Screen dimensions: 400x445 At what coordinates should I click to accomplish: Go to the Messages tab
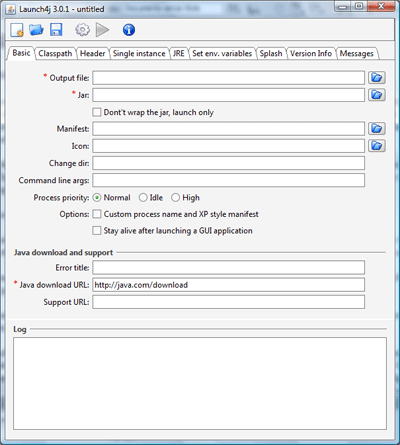click(357, 53)
